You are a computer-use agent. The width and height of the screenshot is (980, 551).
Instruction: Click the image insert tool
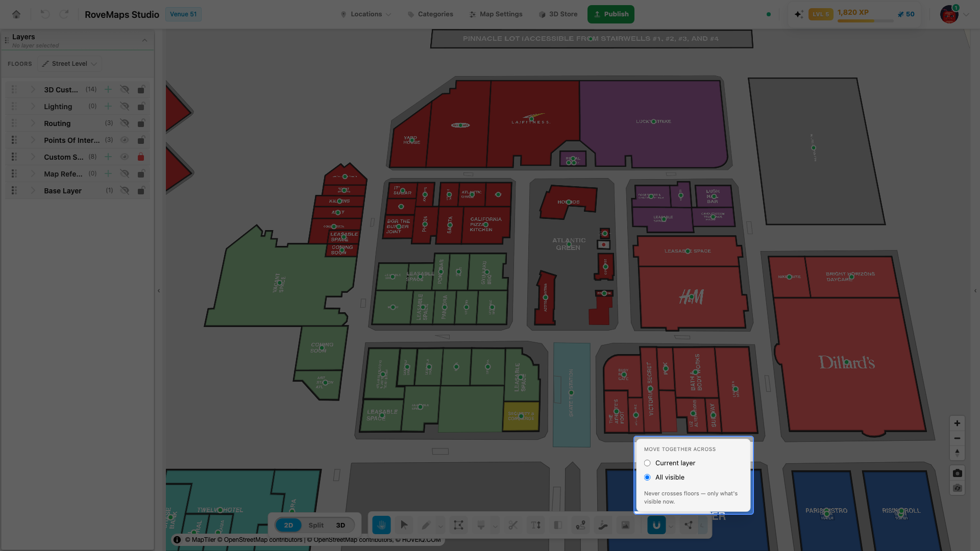[625, 525]
